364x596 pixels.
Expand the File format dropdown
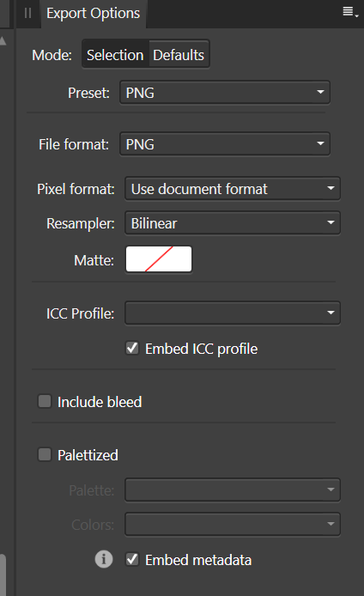[225, 144]
